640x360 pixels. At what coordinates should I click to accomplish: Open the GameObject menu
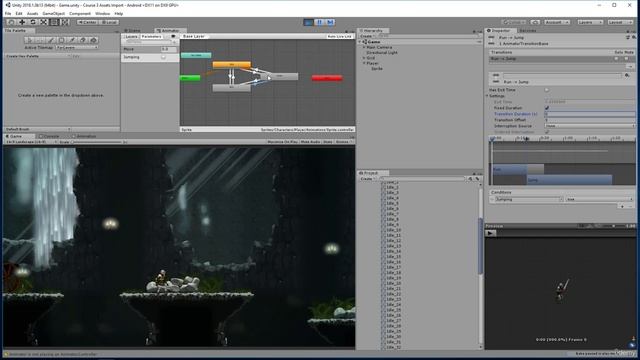point(53,13)
